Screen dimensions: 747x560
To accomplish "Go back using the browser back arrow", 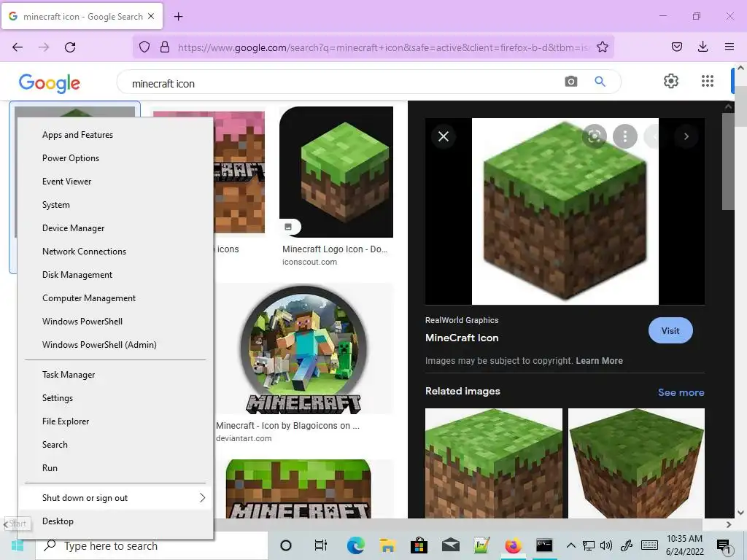I will click(x=18, y=47).
